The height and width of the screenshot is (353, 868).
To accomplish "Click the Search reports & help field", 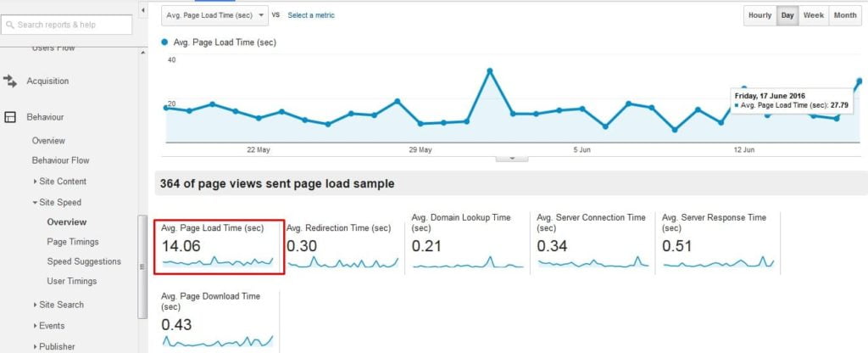I will [66, 25].
